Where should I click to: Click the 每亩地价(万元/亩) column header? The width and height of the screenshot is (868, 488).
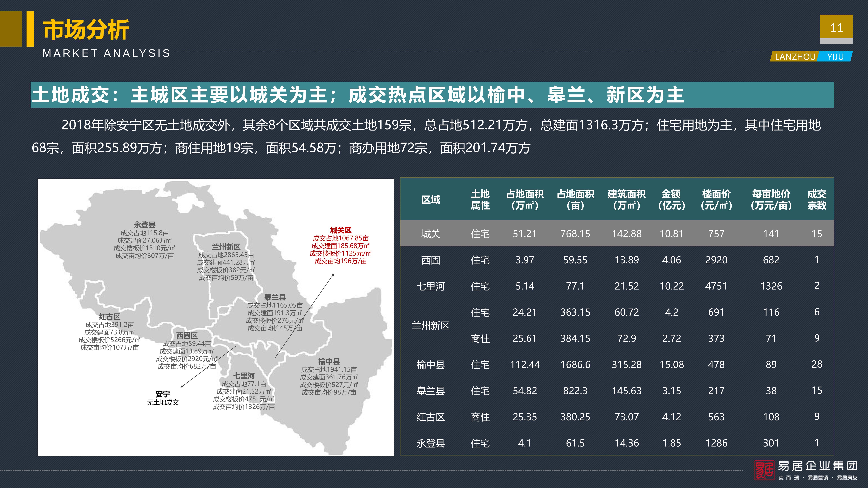[771, 200]
